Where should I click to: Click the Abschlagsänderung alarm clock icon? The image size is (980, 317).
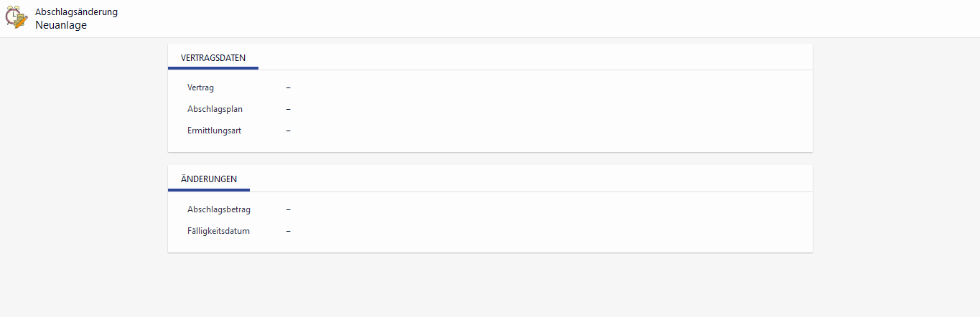pyautogui.click(x=17, y=18)
